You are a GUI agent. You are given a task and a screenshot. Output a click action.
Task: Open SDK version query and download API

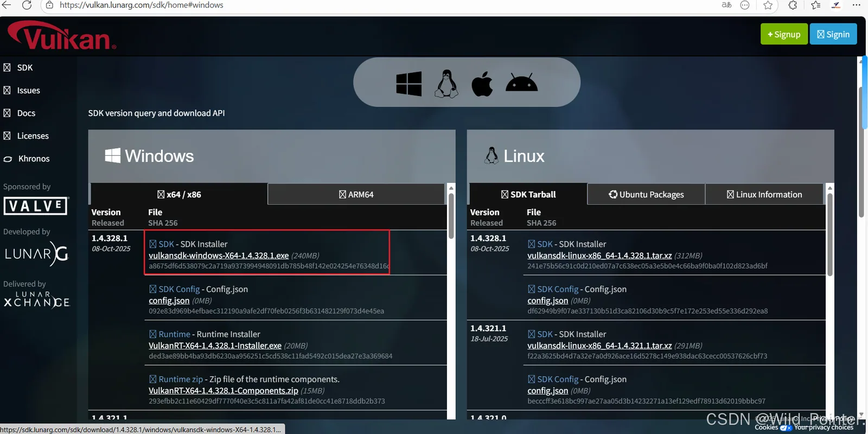click(x=156, y=113)
